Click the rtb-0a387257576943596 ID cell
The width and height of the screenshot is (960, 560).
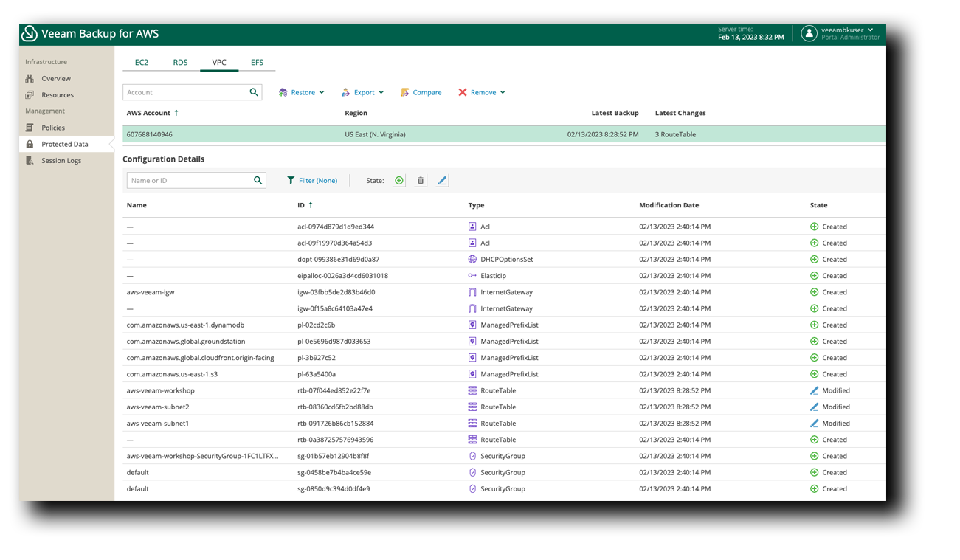(x=336, y=440)
